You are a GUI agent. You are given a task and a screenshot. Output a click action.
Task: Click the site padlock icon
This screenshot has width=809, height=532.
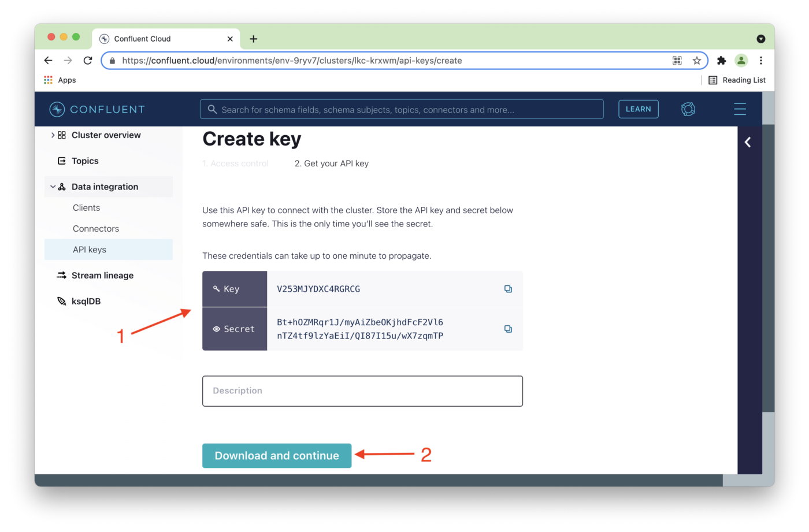point(112,61)
